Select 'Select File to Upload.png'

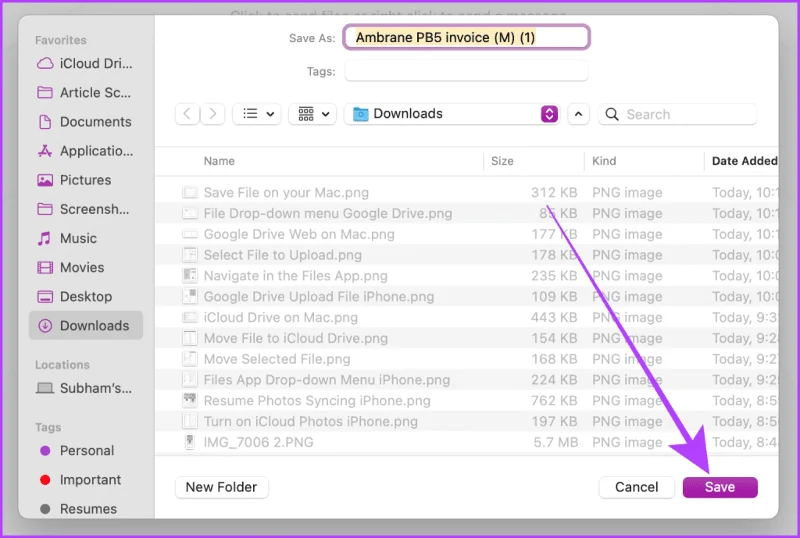pyautogui.click(x=467, y=255)
